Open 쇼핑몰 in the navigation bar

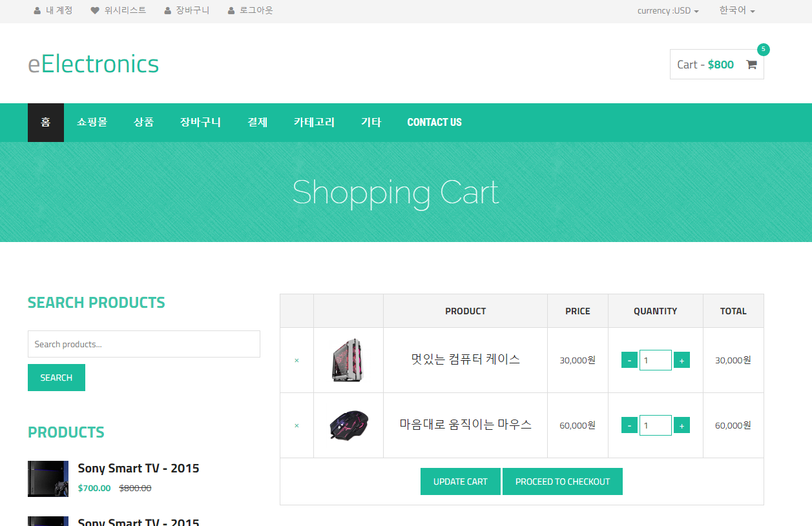coord(92,123)
